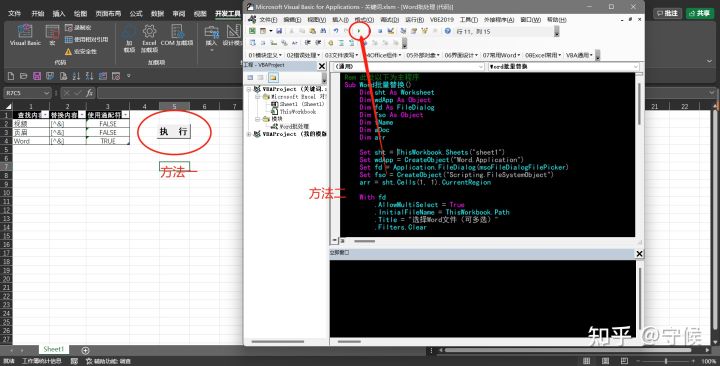This screenshot has width=720, height=366.
Task: Open the 文件(F) menu in VBA editor
Action: (268, 20)
